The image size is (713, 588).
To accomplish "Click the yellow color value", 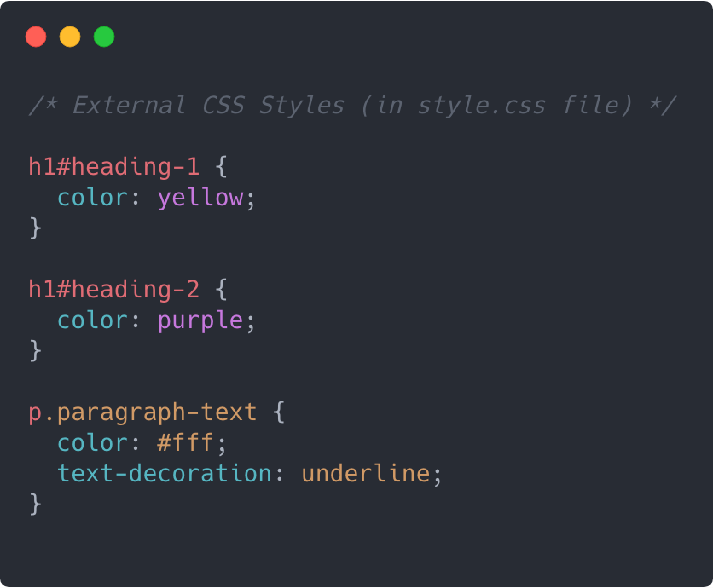I will [x=200, y=199].
